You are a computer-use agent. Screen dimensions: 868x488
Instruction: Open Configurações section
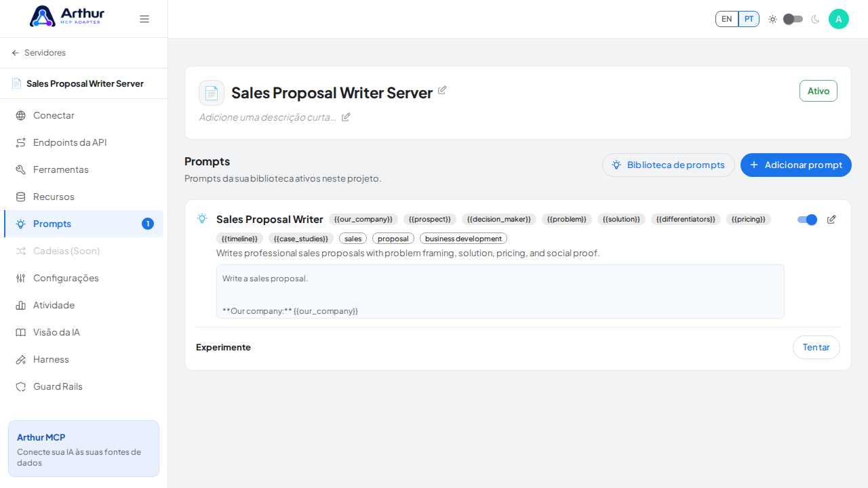[83, 278]
